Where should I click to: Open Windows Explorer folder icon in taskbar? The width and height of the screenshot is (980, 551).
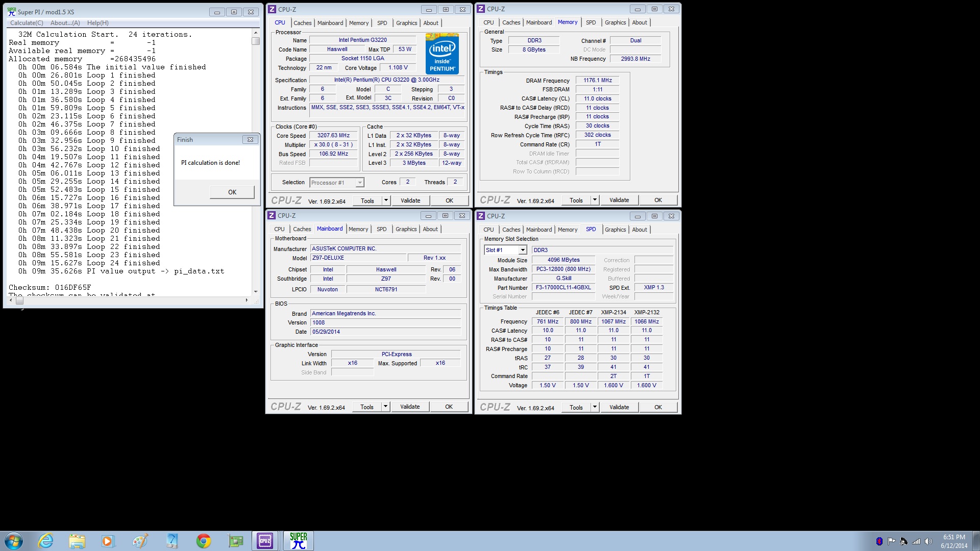(77, 541)
